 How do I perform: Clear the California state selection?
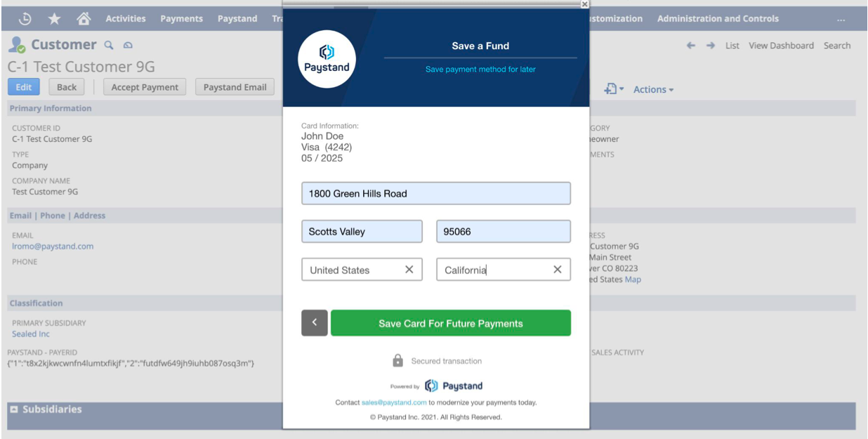(x=558, y=270)
